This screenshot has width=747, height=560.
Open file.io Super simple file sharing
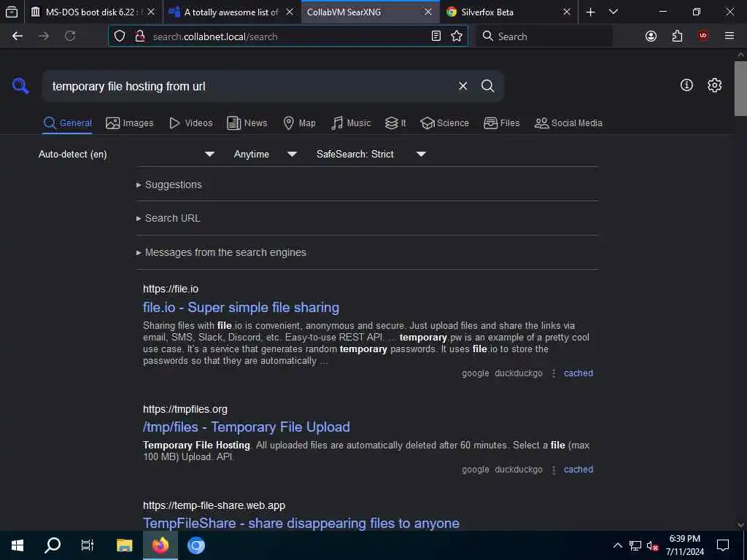coord(241,308)
